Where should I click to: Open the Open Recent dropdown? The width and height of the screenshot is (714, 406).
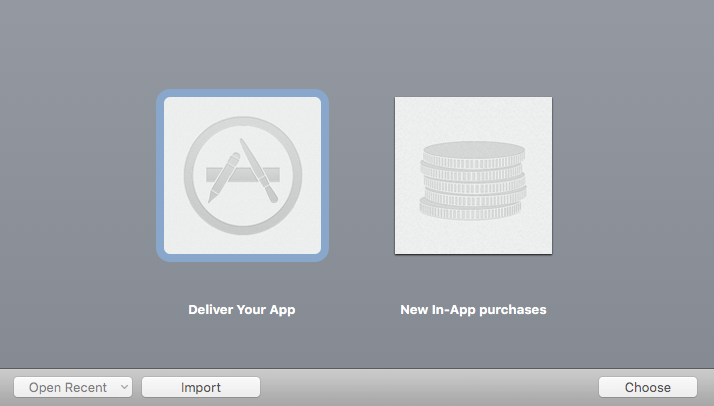73,387
